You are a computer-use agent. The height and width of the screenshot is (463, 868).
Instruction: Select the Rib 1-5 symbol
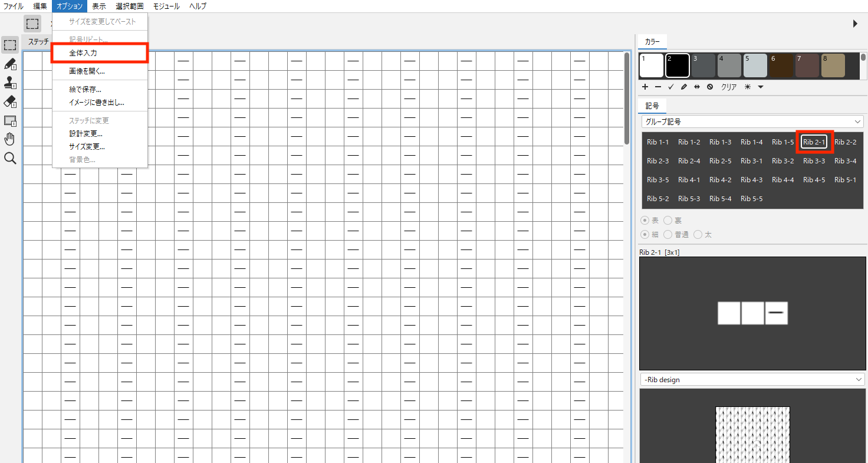[782, 142]
